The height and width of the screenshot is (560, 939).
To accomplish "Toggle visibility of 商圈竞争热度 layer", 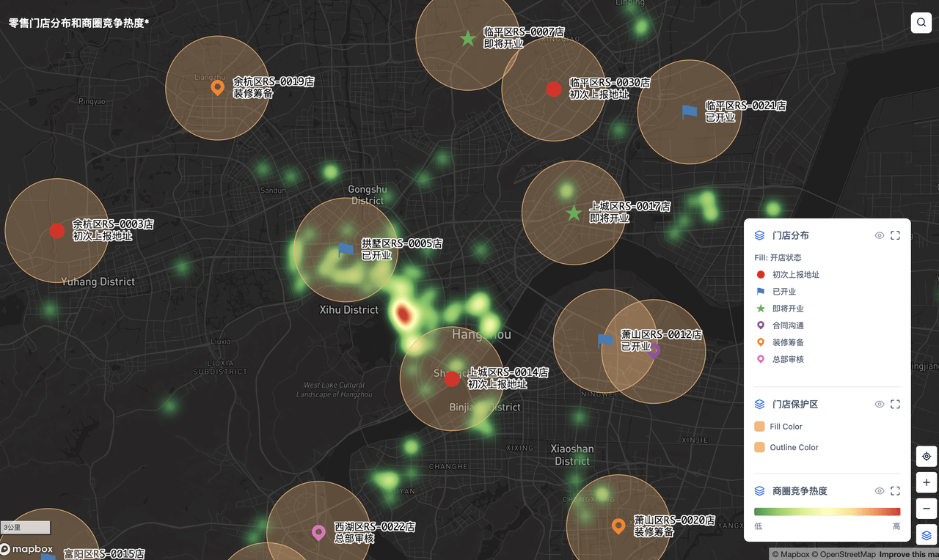I will click(879, 491).
